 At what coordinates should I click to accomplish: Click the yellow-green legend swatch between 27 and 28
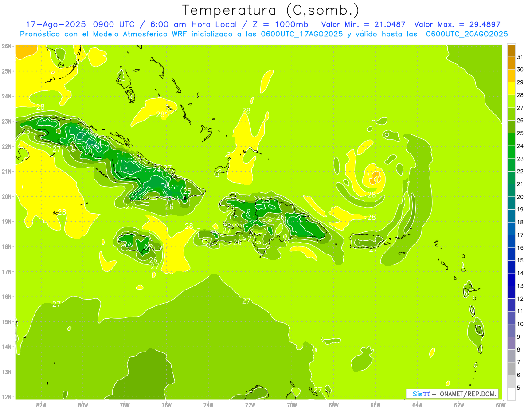click(x=511, y=101)
